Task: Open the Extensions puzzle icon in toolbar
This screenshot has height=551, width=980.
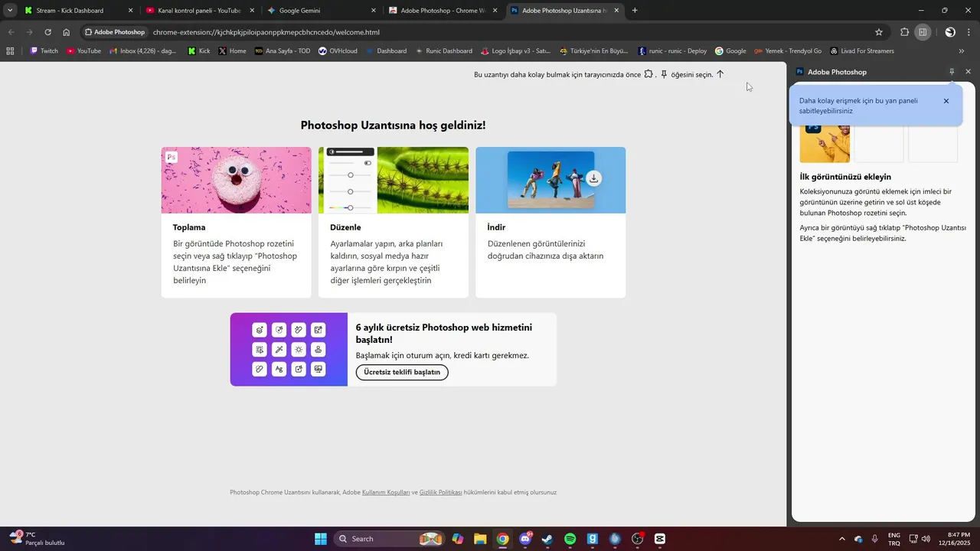Action: (904, 32)
